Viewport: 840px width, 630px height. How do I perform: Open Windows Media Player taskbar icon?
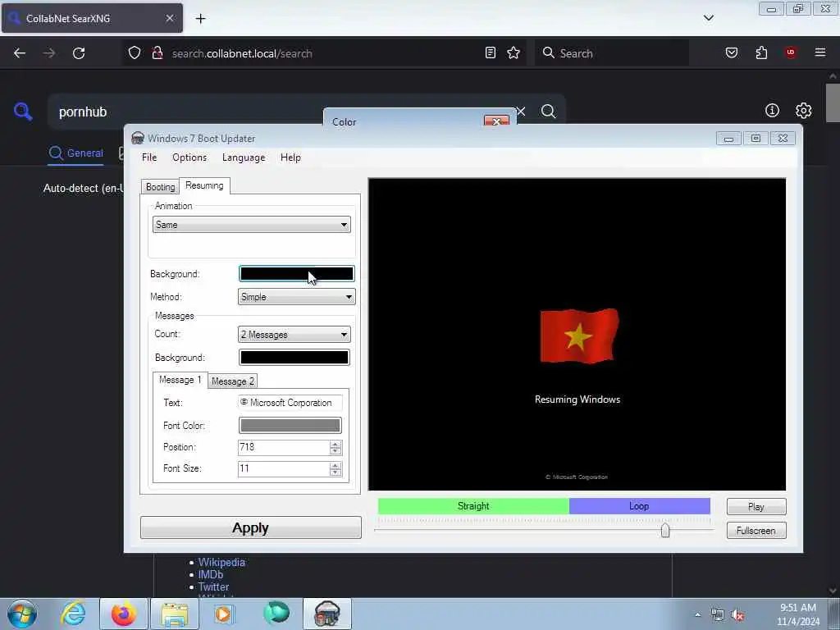[224, 614]
